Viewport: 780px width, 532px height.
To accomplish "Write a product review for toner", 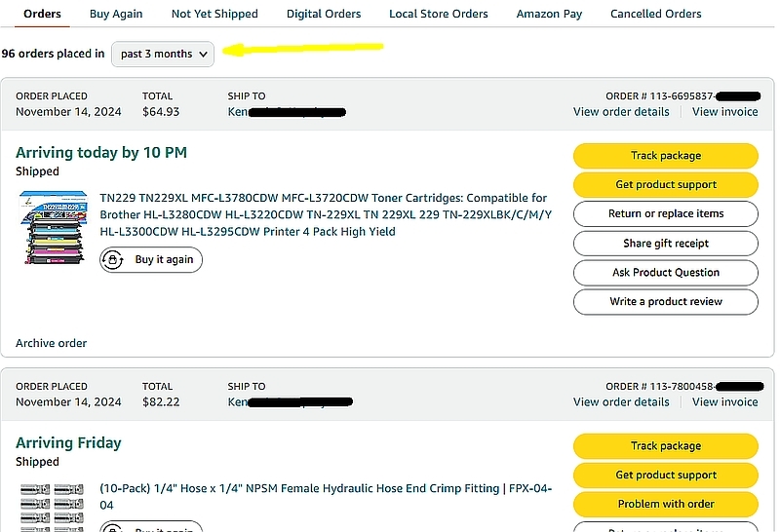I will tap(666, 301).
